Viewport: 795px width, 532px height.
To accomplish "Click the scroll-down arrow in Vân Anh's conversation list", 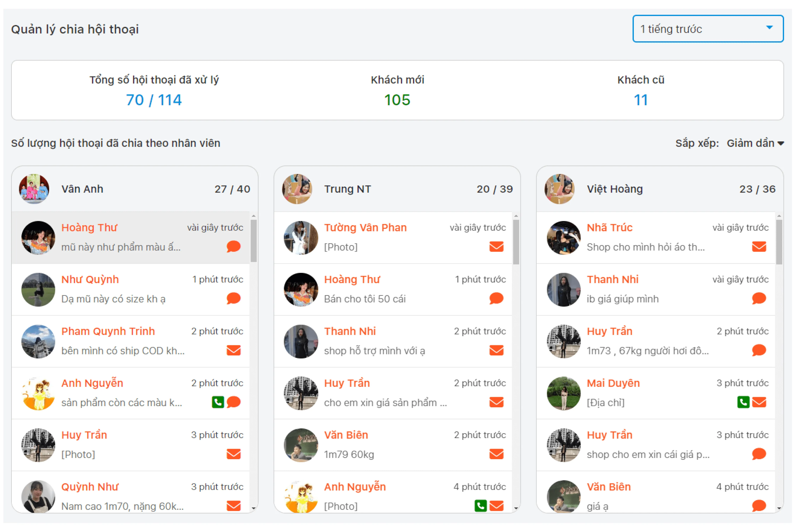I will [254, 508].
